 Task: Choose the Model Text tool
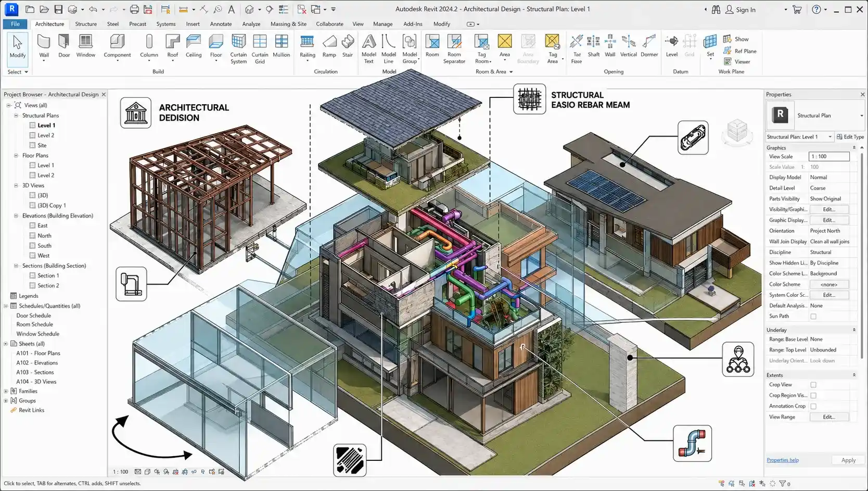[368, 49]
